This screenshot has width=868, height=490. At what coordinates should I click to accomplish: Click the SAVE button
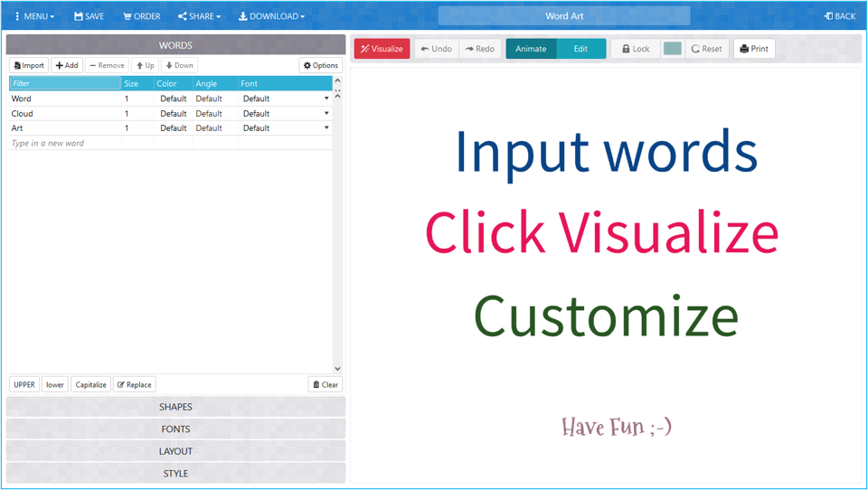pos(90,16)
